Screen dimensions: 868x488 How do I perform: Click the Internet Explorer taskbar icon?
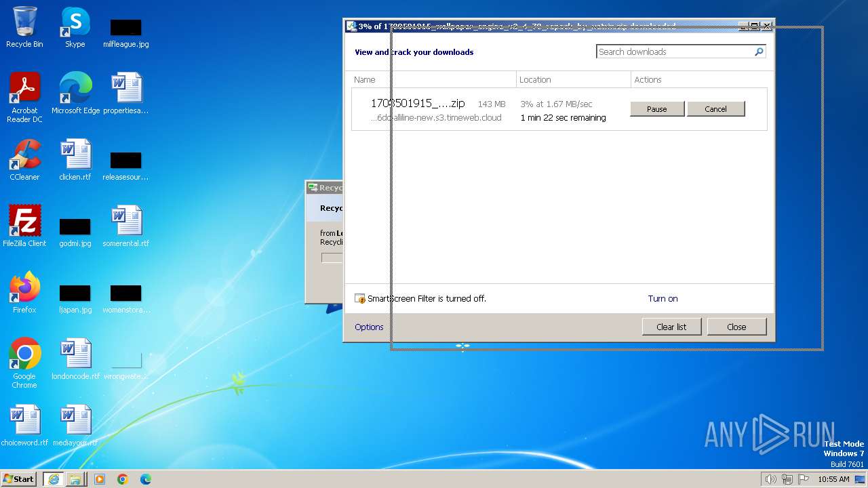(53, 479)
